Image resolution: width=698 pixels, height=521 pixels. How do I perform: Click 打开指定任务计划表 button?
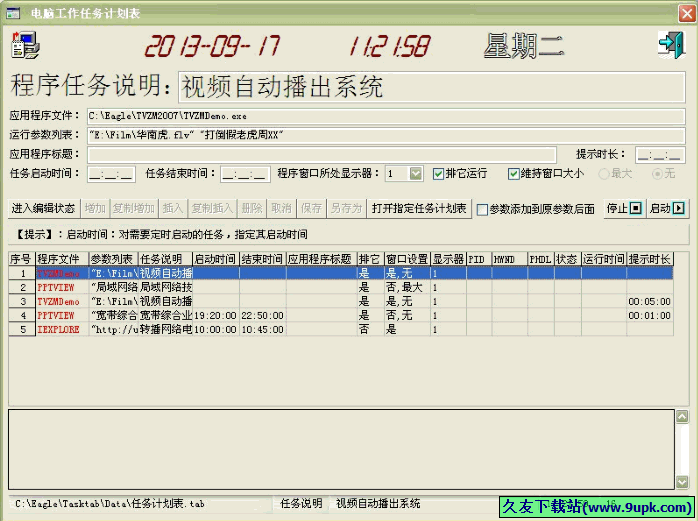pos(419,208)
